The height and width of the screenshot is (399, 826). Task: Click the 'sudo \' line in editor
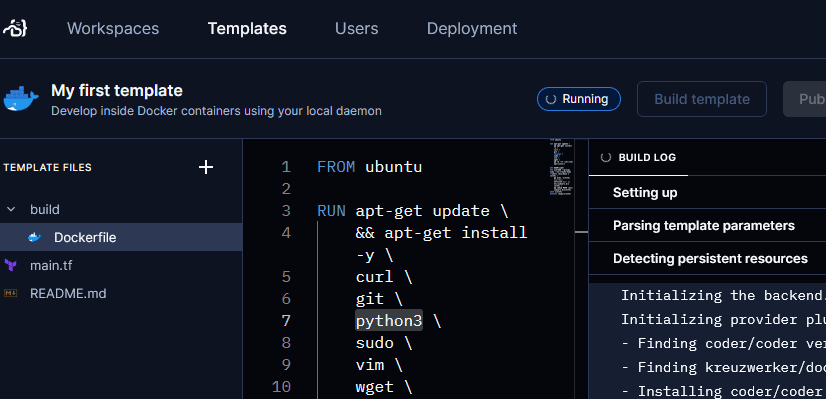(384, 343)
